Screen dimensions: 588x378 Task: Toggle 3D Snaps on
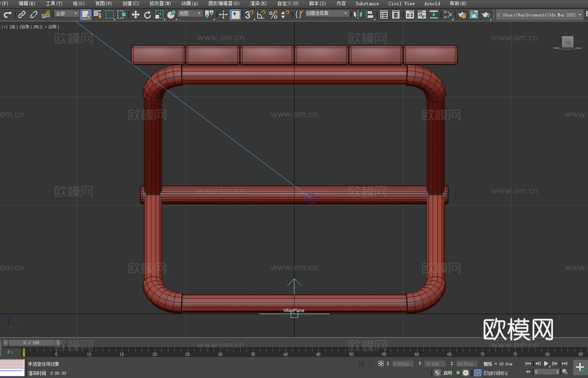click(x=249, y=14)
